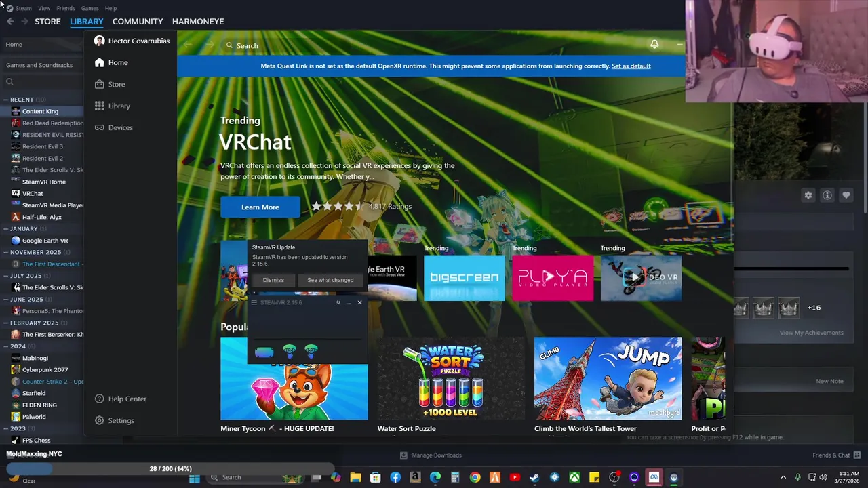Open the SteamVR status window hamburger menu

point(254,302)
